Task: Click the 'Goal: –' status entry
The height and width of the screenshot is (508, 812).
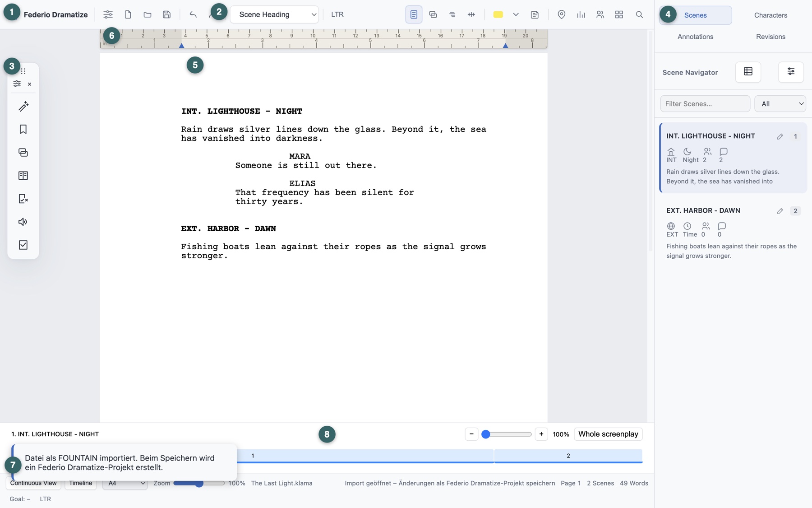Action: pyautogui.click(x=20, y=499)
